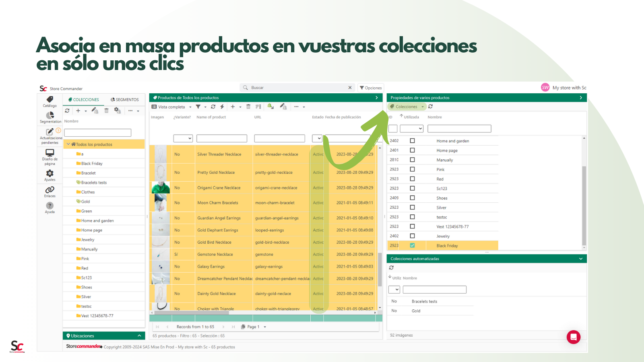
Task: Open the Estado filter dropdown
Action: [317, 138]
